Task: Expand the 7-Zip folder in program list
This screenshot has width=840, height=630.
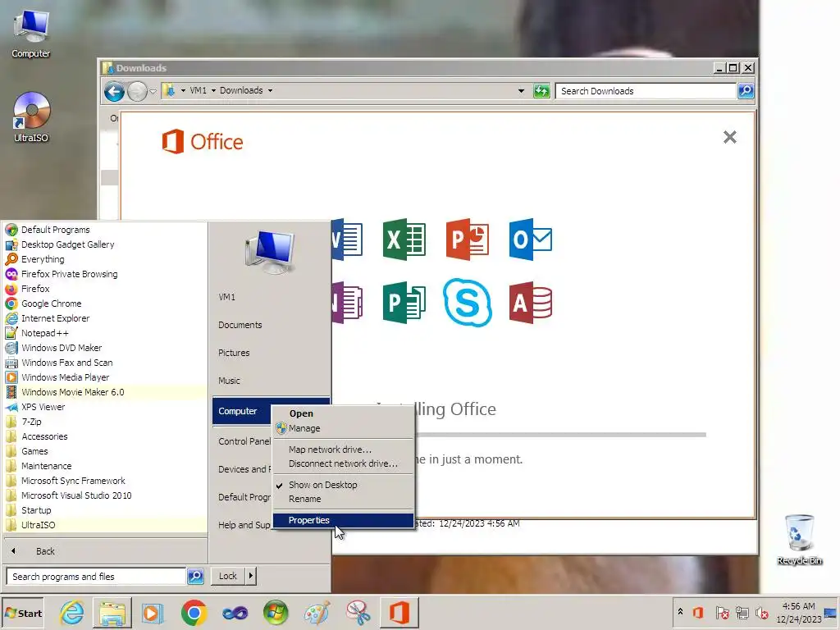Action: click(32, 422)
